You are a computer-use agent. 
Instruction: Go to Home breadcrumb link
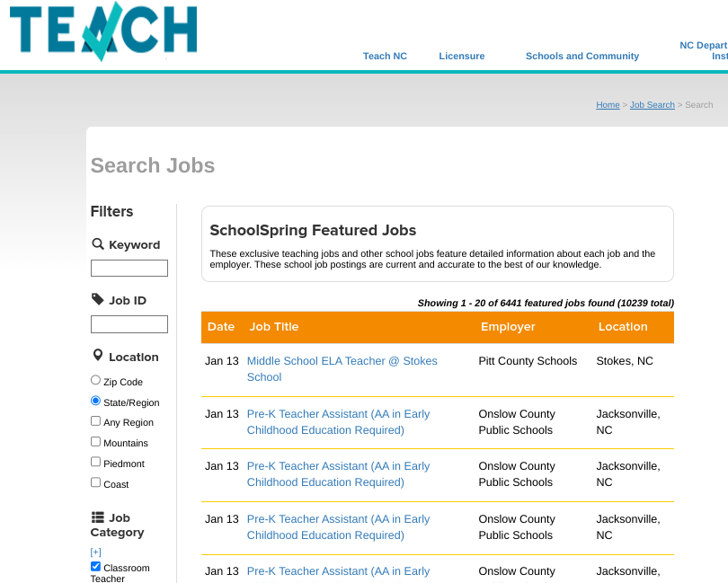pyautogui.click(x=608, y=105)
